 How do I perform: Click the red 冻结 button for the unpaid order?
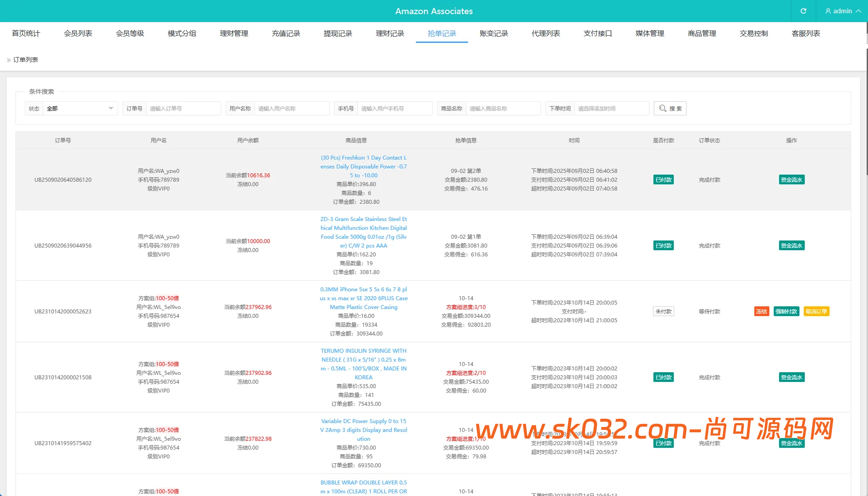[x=761, y=311]
